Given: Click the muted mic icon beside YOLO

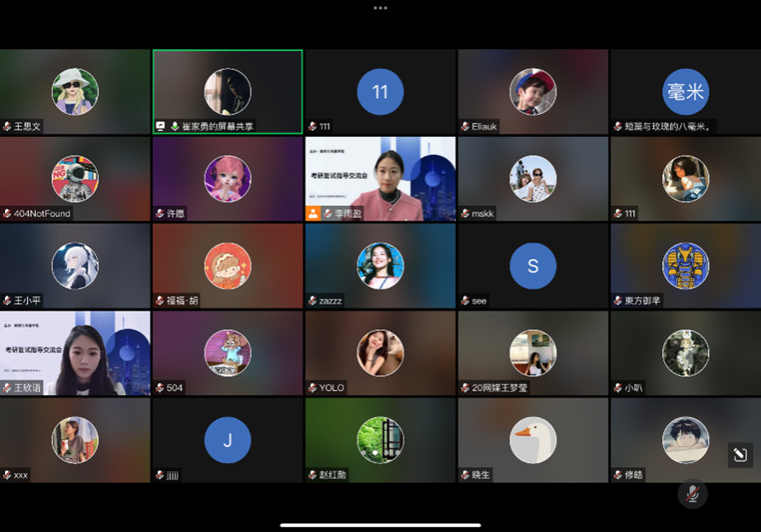Looking at the screenshot, I should (313, 387).
